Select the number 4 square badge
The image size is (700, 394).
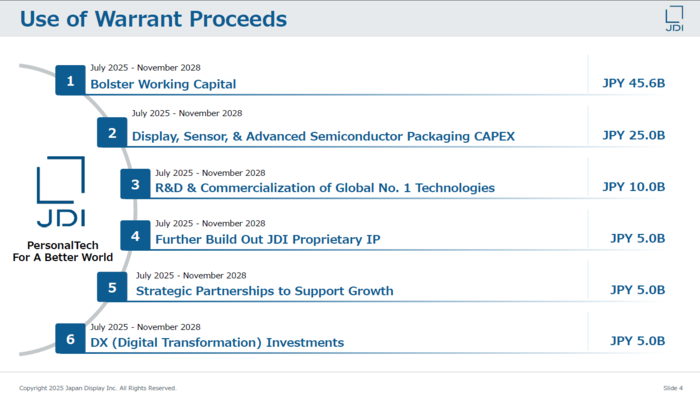tap(135, 236)
